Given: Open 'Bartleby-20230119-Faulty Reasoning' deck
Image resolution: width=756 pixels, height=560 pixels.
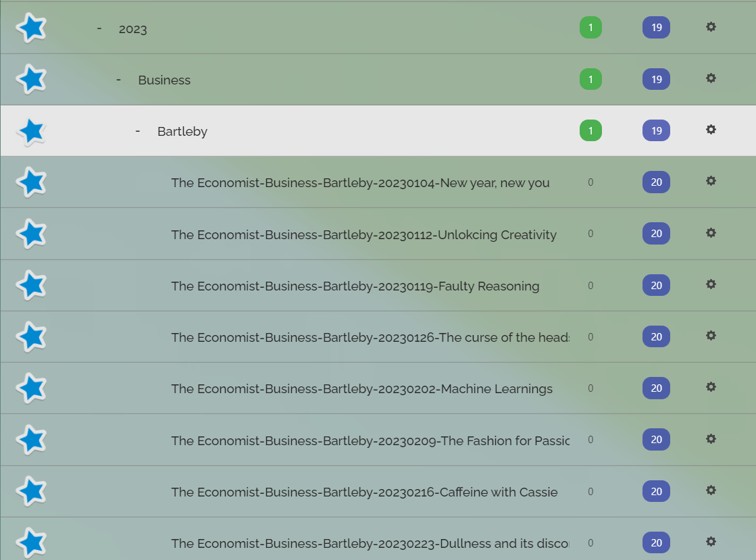Looking at the screenshot, I should 355,286.
